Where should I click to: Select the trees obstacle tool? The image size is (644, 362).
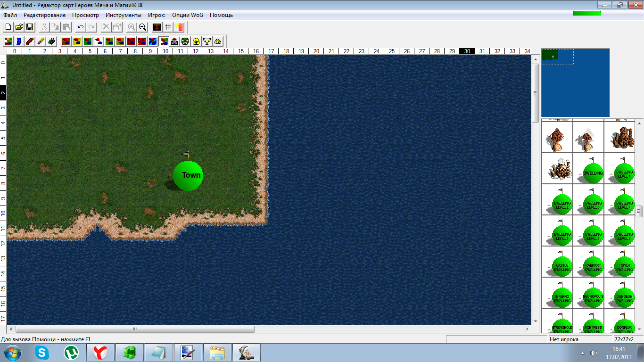51,41
